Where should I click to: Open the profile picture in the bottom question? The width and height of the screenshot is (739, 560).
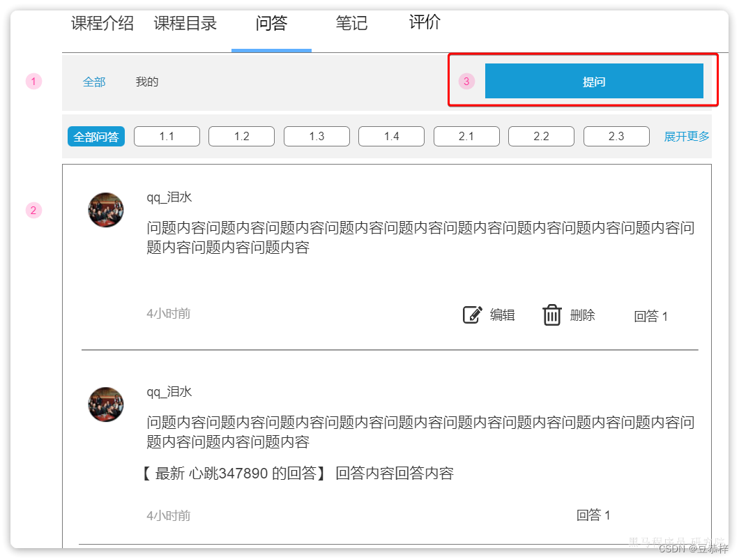pyautogui.click(x=105, y=404)
